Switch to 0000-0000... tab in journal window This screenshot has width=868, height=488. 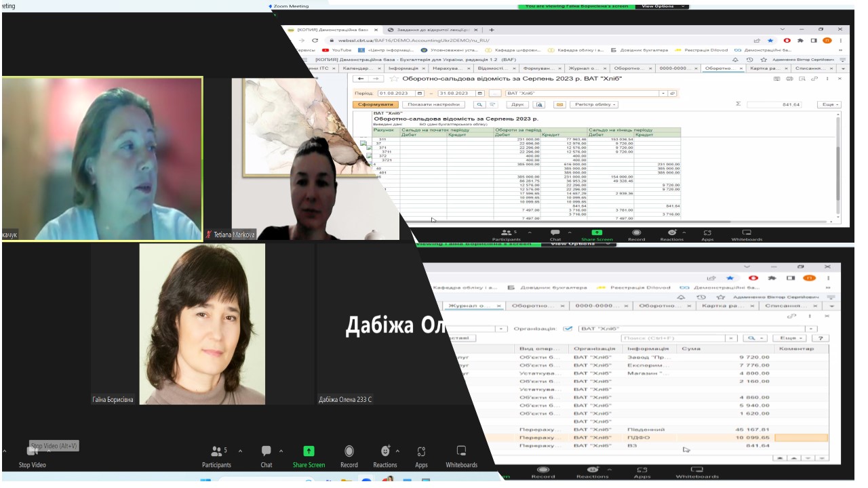click(601, 306)
